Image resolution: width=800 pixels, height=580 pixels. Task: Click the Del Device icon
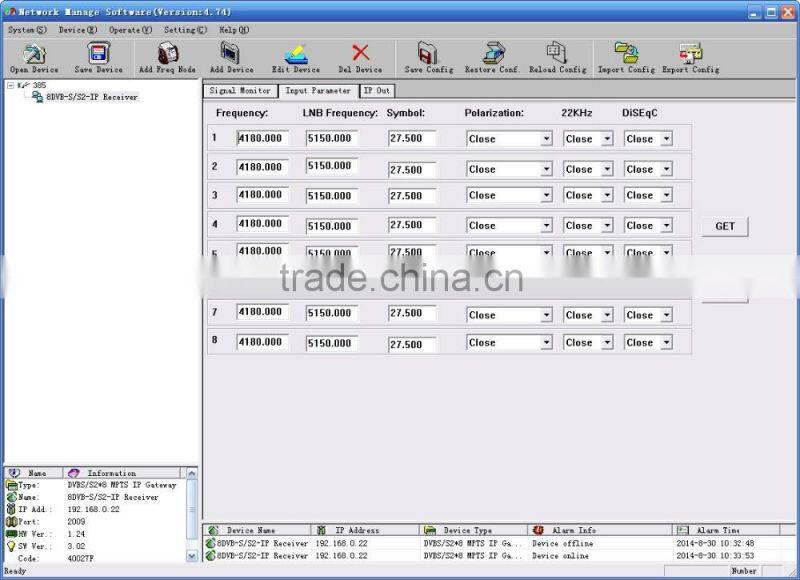[360, 57]
